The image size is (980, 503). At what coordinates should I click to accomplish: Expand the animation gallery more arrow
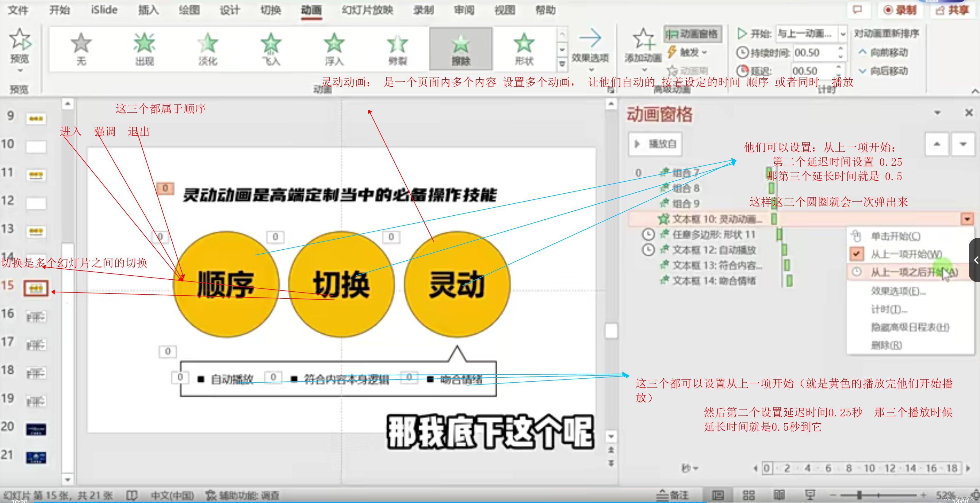(x=562, y=64)
